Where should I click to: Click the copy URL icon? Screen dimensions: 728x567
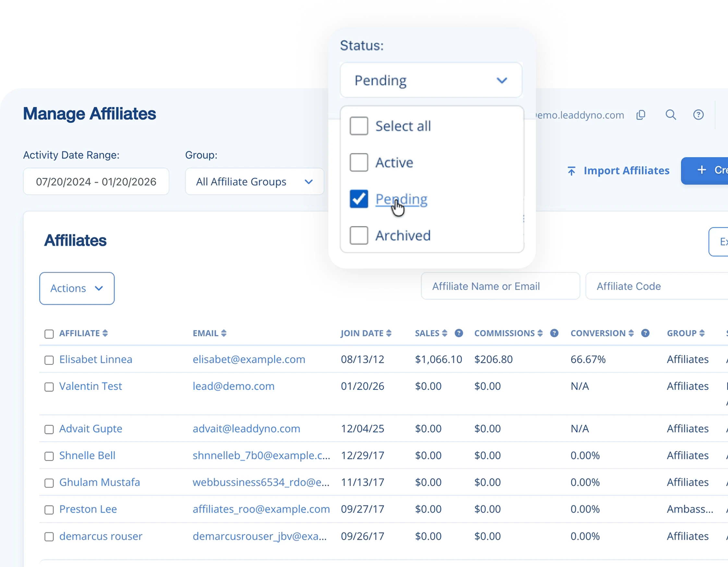tap(641, 115)
